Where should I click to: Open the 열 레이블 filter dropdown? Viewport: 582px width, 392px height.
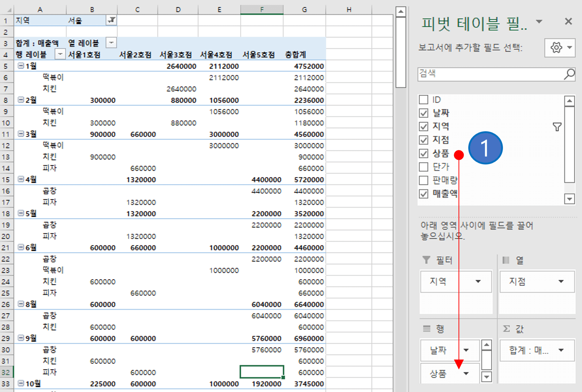(x=111, y=43)
